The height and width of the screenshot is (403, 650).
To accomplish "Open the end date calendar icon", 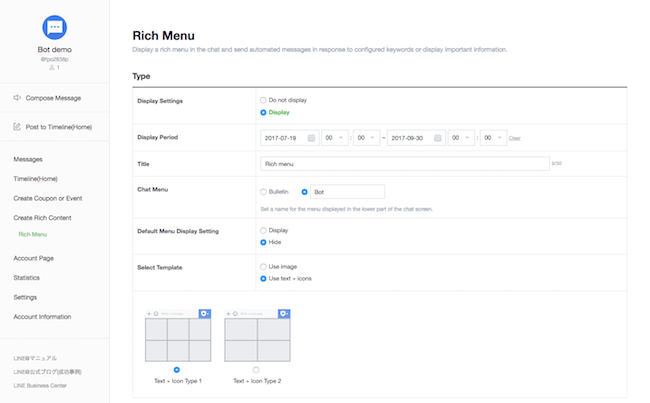I will point(437,138).
